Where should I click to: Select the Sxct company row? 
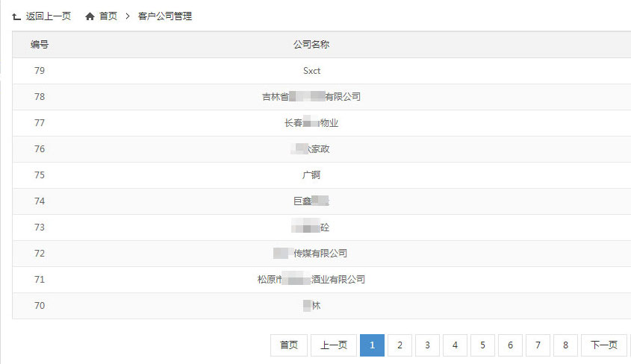tap(311, 71)
